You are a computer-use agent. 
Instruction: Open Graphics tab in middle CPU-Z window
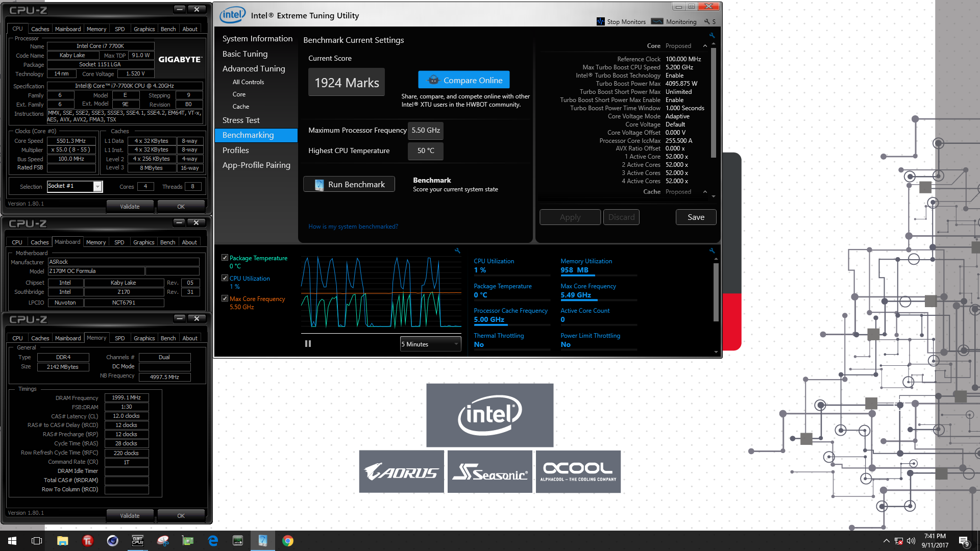click(143, 242)
